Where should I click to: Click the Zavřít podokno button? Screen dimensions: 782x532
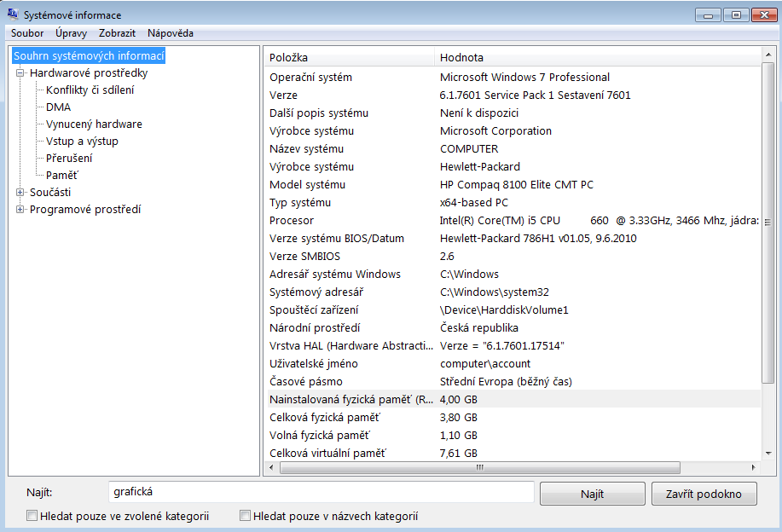click(704, 494)
